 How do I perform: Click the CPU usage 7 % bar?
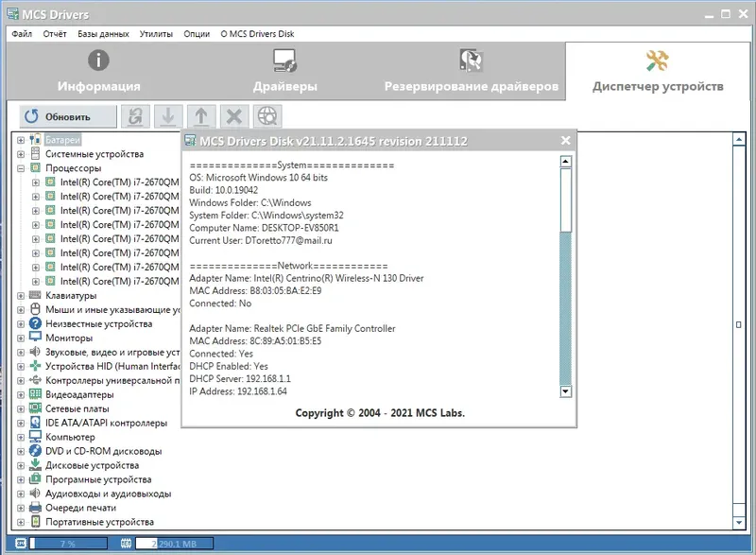68,544
